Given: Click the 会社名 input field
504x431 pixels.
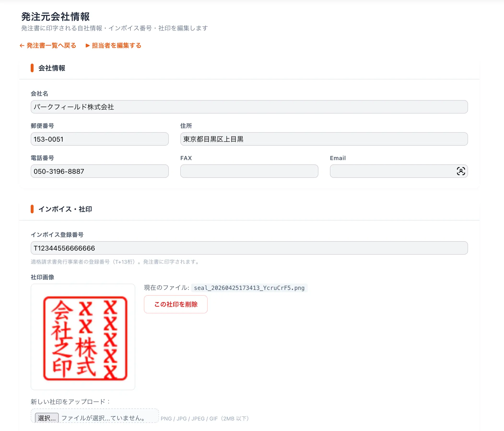Looking at the screenshot, I should click(249, 107).
